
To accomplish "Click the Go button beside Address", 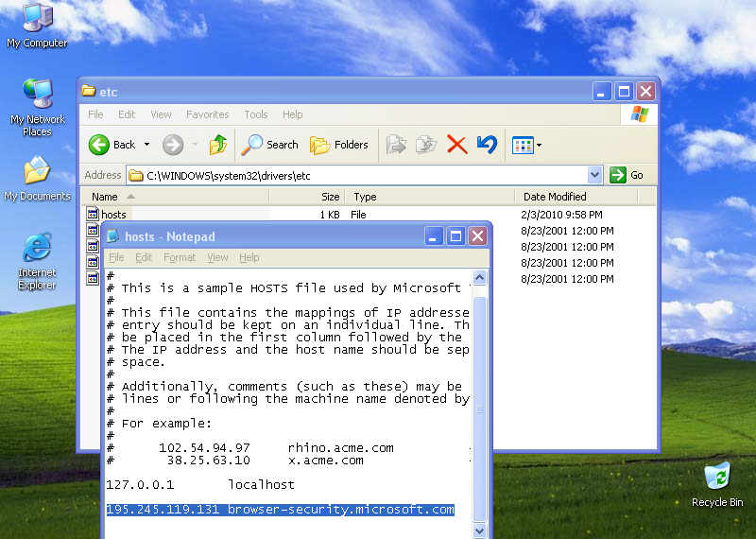I will tap(627, 175).
